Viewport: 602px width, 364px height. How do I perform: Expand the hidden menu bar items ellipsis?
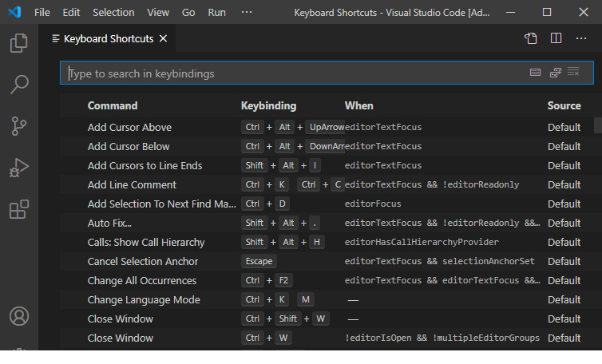(x=247, y=12)
